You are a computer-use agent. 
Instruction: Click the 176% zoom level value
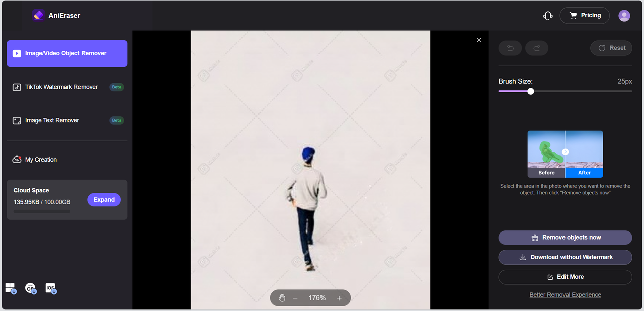317,298
